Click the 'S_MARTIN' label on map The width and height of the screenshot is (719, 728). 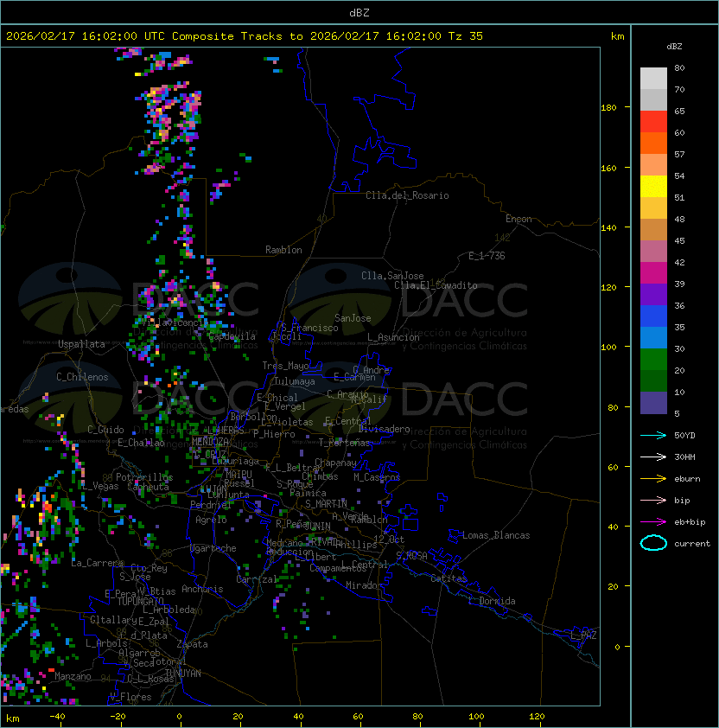pos(327,504)
